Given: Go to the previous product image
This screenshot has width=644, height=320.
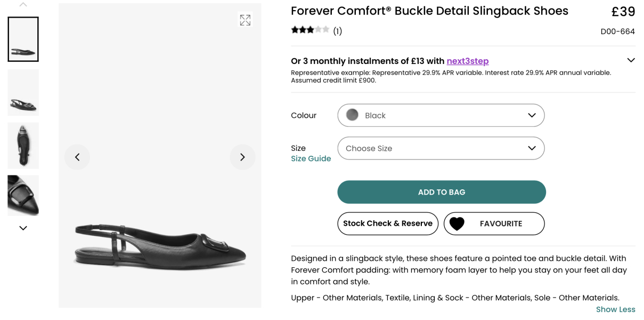Looking at the screenshot, I should 77,157.
